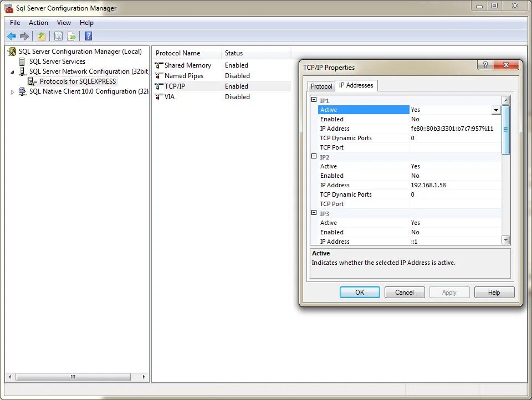Select the IP Addresses tab
This screenshot has width=532, height=400.
point(356,85)
